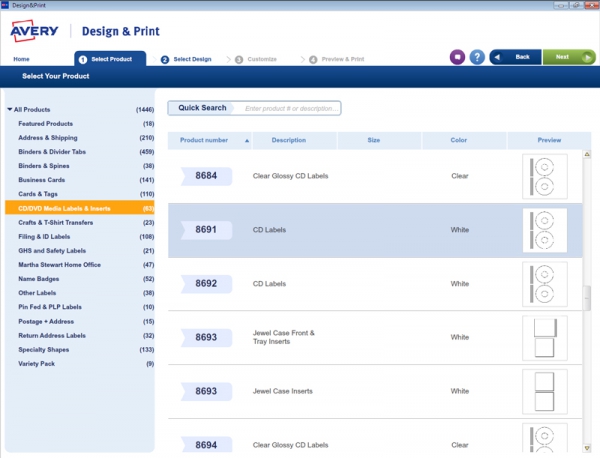This screenshot has height=458, width=600.
Task: Select Martha Stewart Home Office category
Action: click(x=80, y=265)
